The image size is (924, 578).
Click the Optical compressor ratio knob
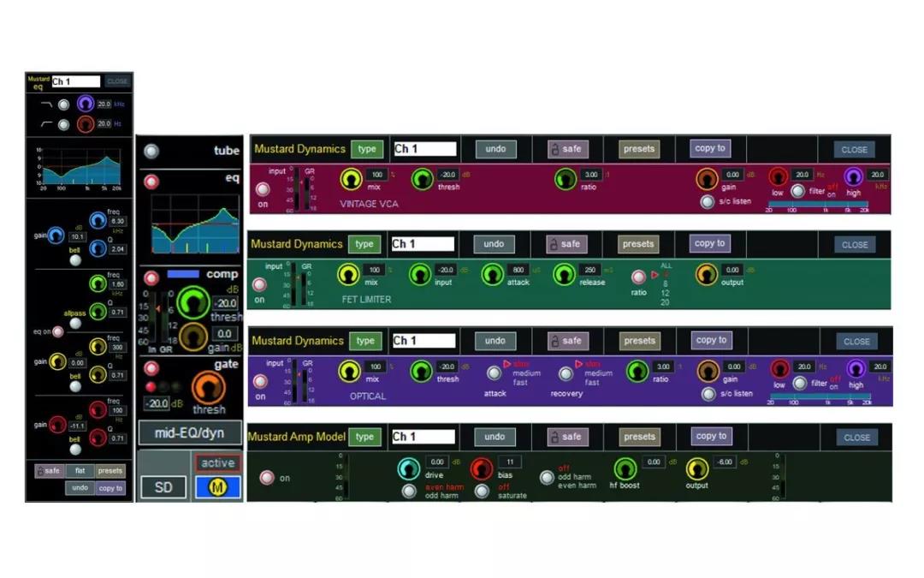(637, 371)
